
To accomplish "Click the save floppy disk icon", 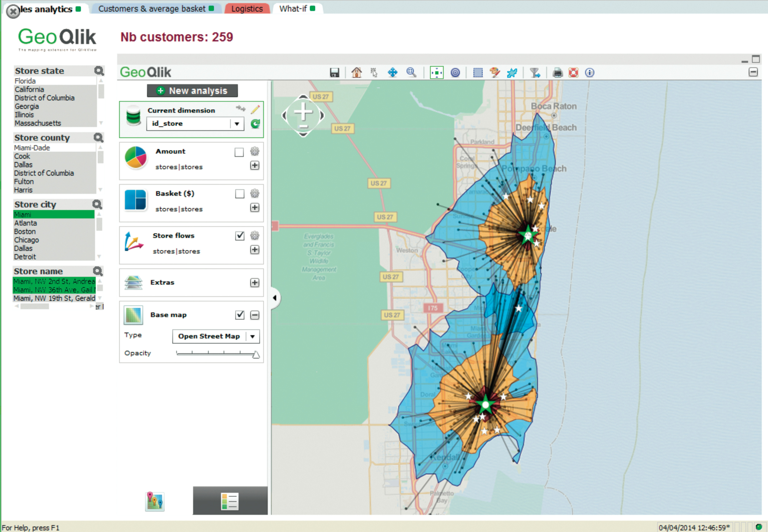I will point(334,73).
